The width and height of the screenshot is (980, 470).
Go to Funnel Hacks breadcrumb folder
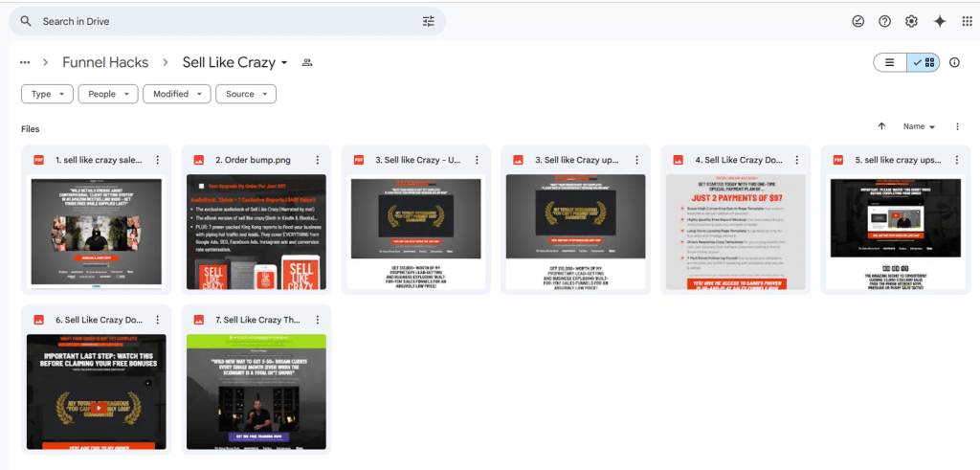click(105, 62)
